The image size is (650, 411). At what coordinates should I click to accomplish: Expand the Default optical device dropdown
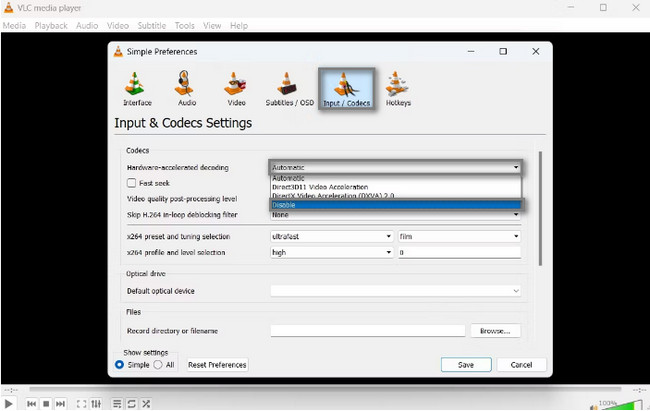(x=395, y=291)
